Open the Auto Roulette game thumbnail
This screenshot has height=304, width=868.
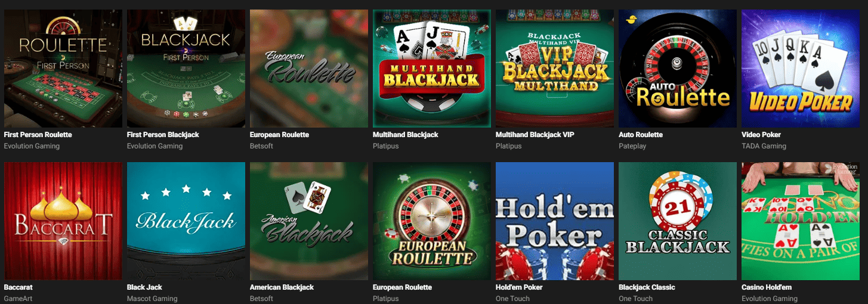(x=678, y=69)
